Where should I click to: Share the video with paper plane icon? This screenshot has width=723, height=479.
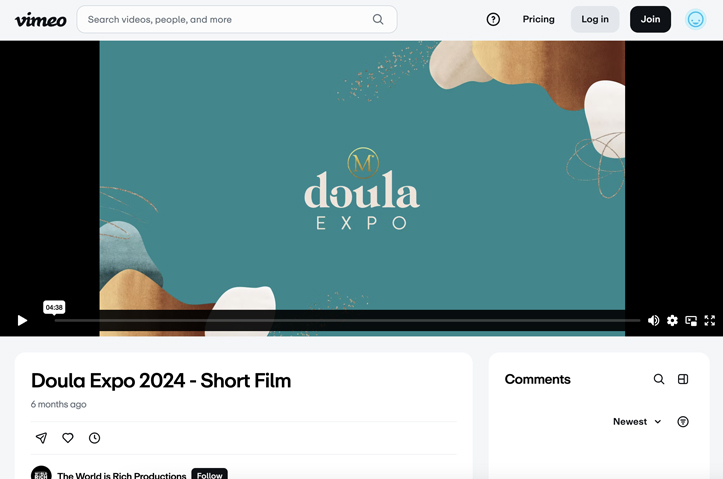click(41, 438)
